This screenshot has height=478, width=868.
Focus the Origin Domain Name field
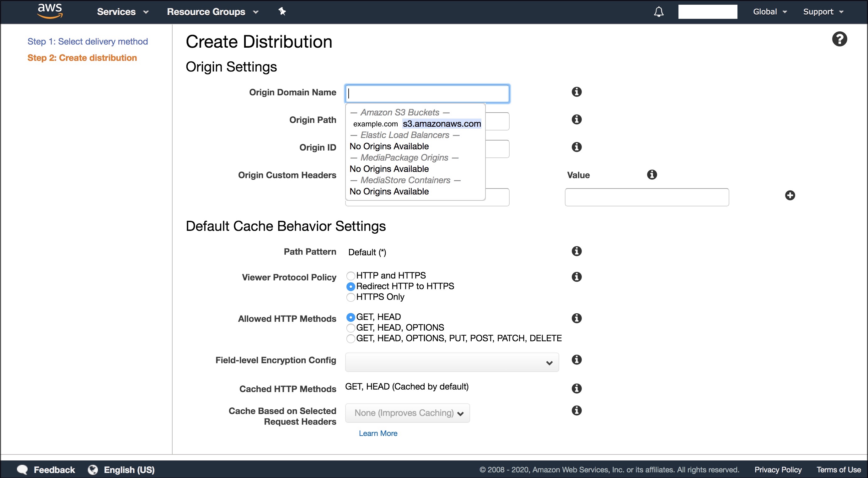point(427,94)
